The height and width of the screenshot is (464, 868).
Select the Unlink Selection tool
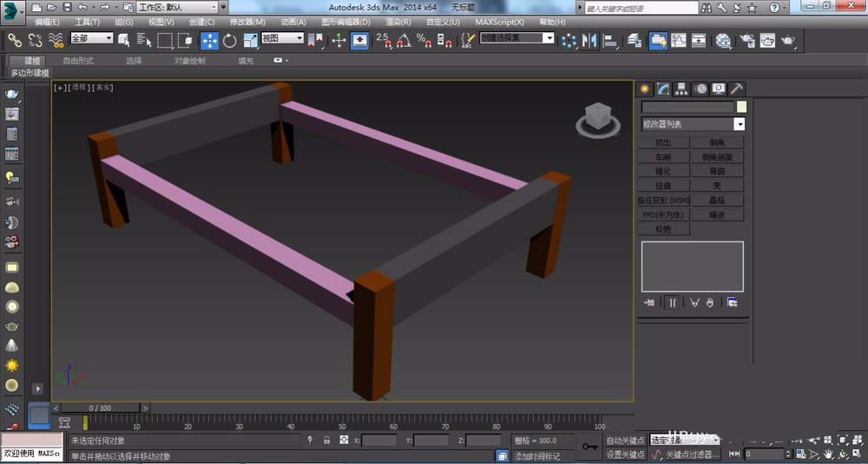click(x=35, y=40)
